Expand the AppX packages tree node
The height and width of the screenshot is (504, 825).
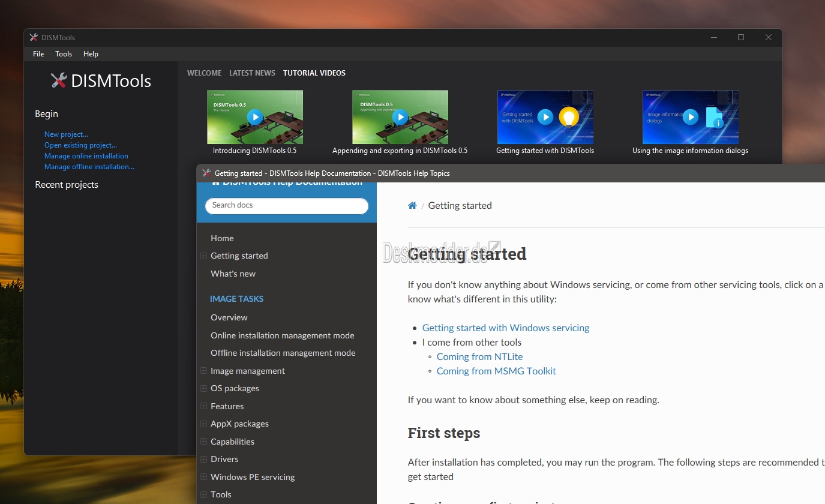203,424
